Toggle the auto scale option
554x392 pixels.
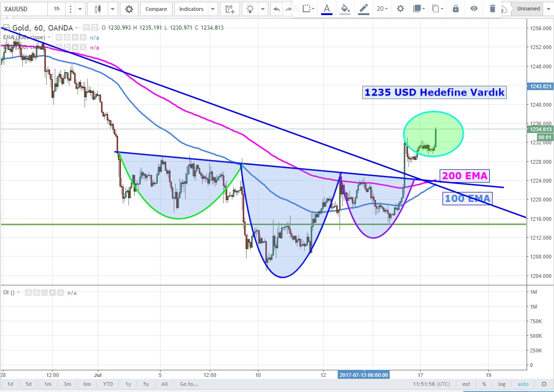(x=523, y=384)
